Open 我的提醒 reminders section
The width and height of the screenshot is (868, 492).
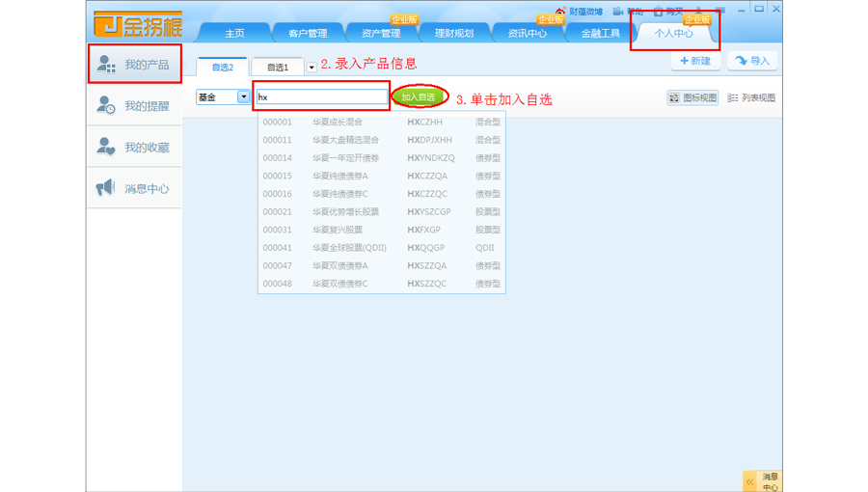coord(135,106)
